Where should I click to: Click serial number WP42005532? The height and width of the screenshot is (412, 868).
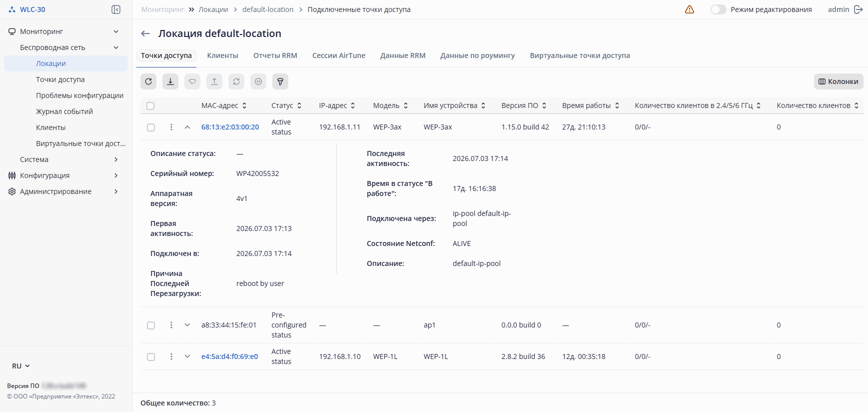coord(258,173)
